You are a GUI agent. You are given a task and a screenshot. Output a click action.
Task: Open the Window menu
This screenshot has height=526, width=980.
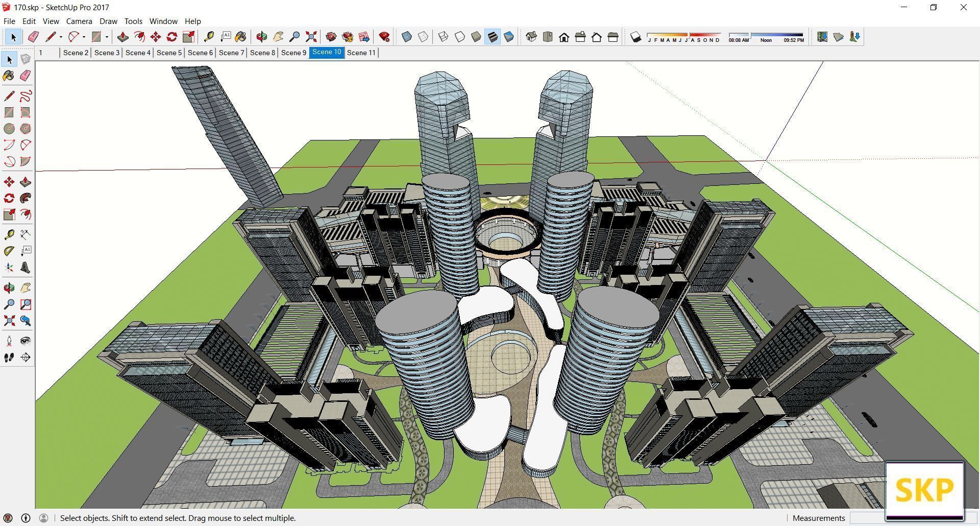pyautogui.click(x=163, y=21)
